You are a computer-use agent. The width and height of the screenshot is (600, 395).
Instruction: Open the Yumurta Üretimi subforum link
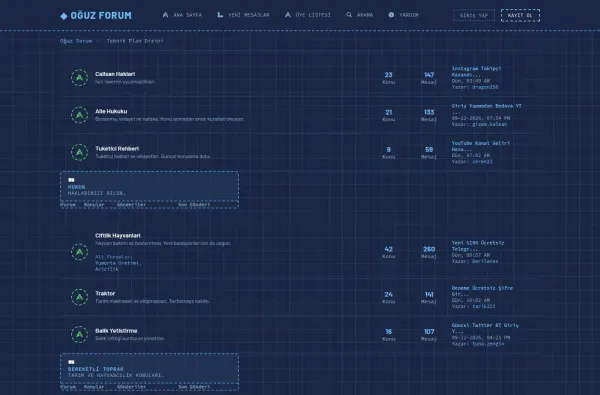[x=118, y=263]
